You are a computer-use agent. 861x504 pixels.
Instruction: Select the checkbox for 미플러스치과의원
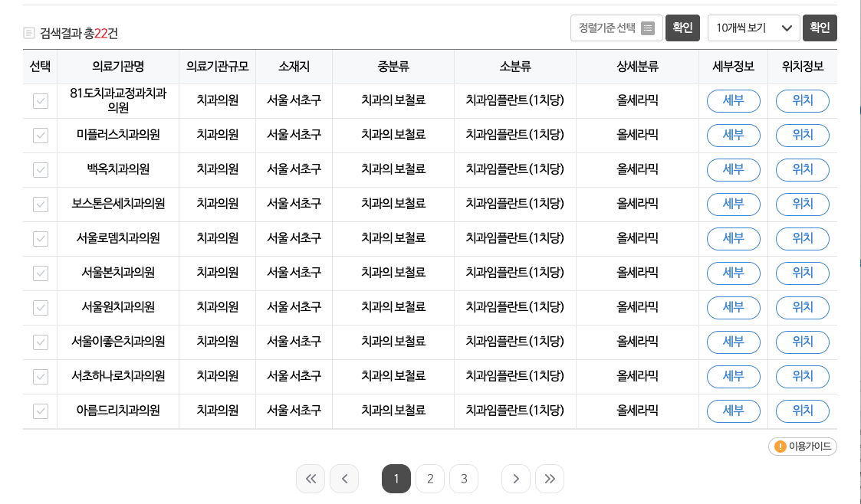[40, 135]
